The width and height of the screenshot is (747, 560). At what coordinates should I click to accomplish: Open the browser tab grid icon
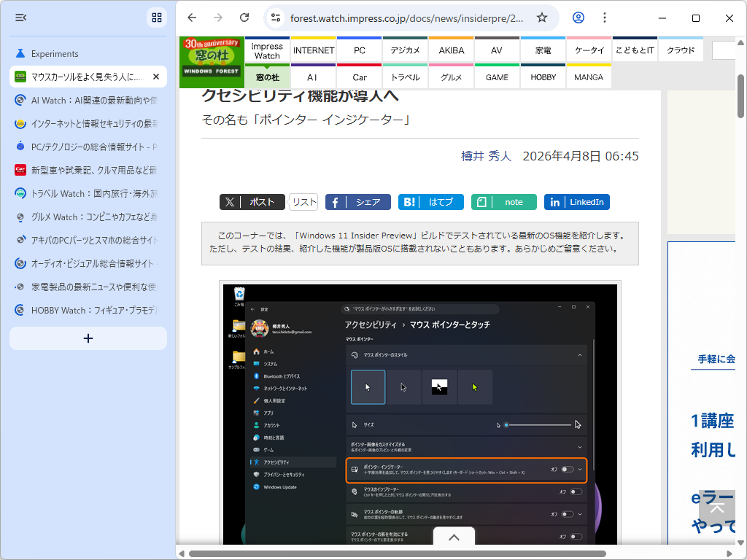pyautogui.click(x=157, y=17)
